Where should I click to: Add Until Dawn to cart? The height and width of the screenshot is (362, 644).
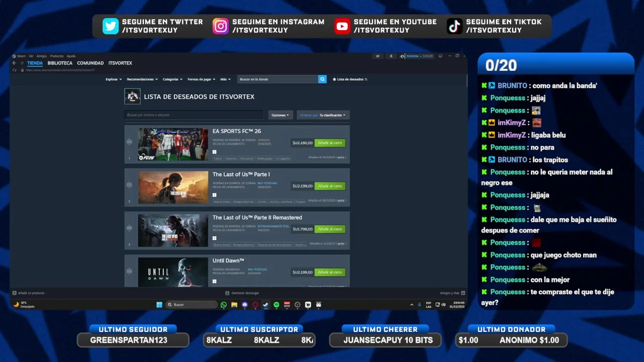(330, 272)
